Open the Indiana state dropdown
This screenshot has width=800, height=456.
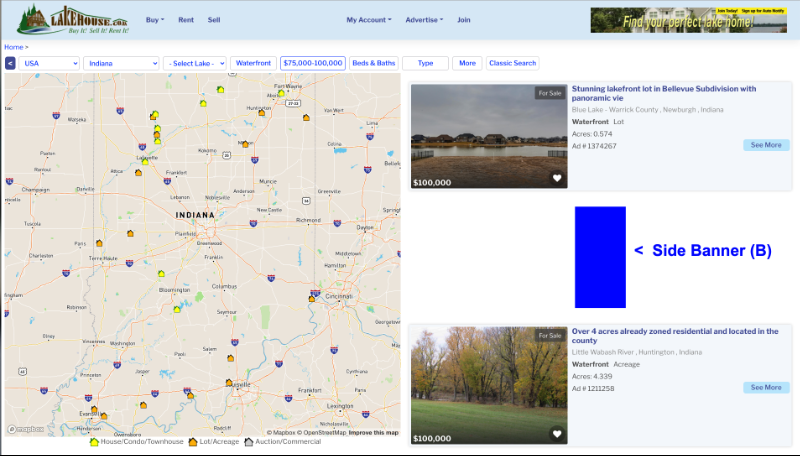tap(121, 63)
